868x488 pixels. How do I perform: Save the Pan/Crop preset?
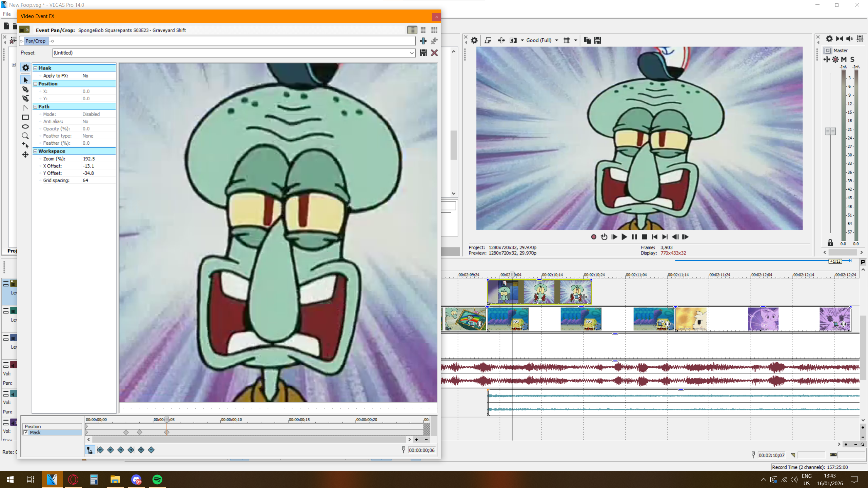423,53
